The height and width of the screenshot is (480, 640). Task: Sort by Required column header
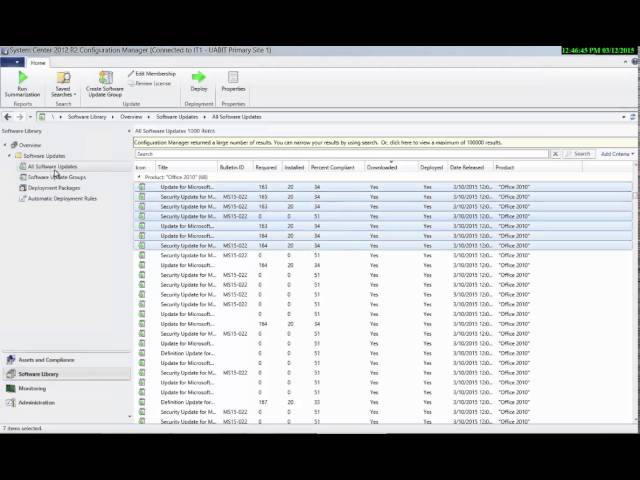[267, 167]
